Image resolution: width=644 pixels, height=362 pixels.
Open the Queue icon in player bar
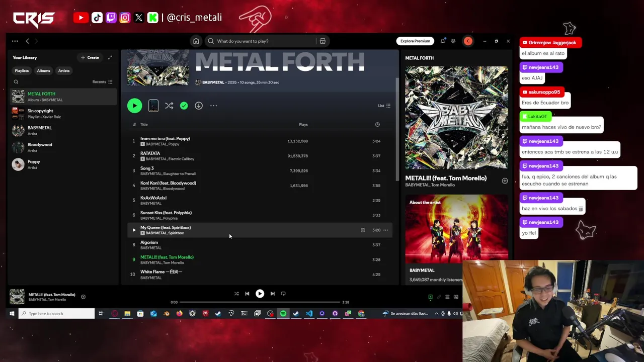click(x=447, y=297)
